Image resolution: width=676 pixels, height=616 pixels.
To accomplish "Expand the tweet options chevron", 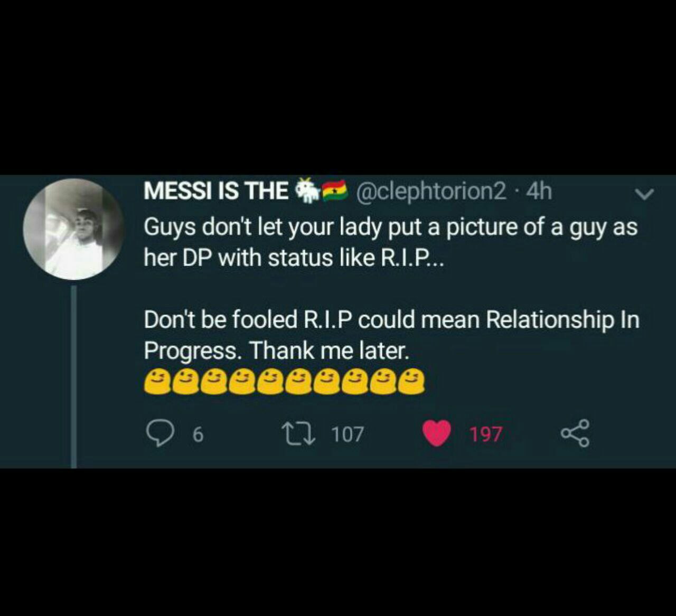I will [644, 194].
